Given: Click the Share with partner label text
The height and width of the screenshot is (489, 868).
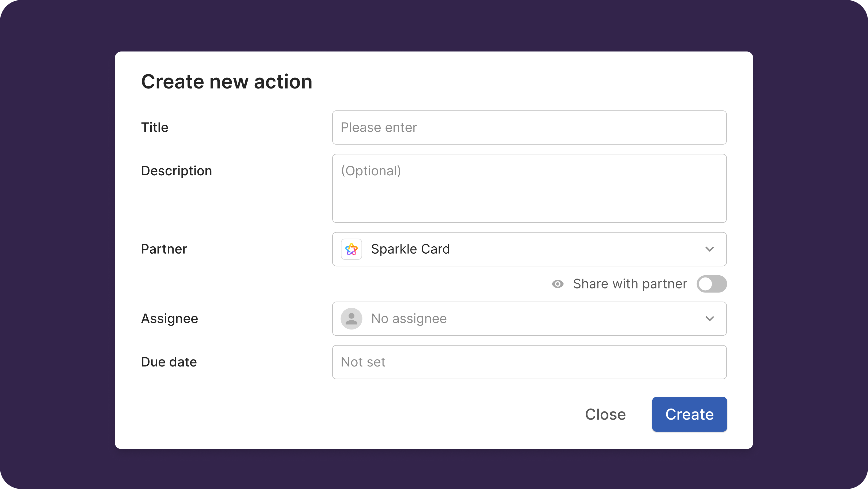Looking at the screenshot, I should pos(630,284).
